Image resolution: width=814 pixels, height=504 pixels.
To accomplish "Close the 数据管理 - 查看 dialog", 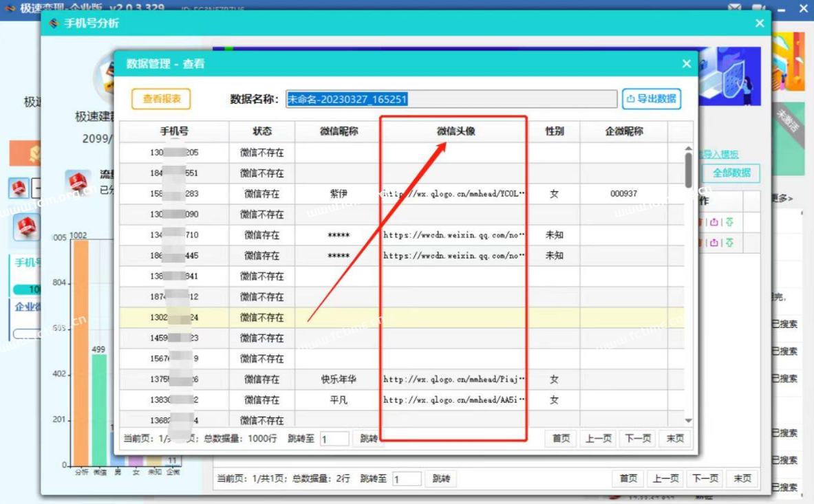I will pyautogui.click(x=686, y=64).
